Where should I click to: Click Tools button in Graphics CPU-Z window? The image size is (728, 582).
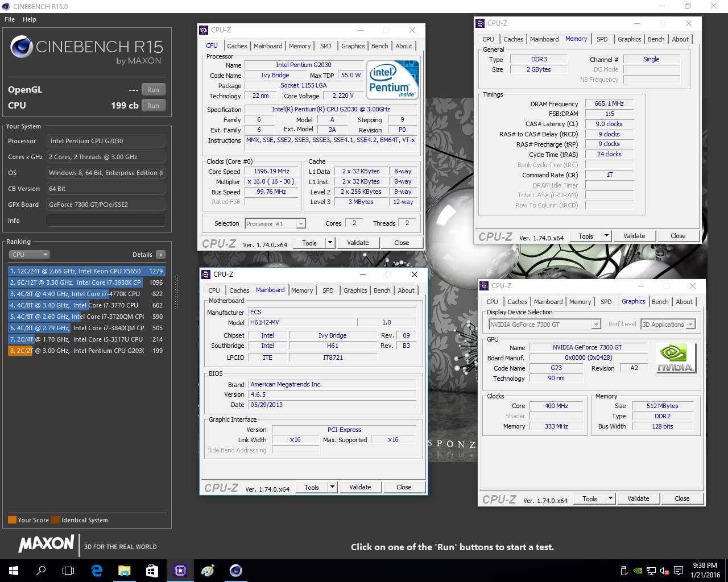(x=590, y=498)
